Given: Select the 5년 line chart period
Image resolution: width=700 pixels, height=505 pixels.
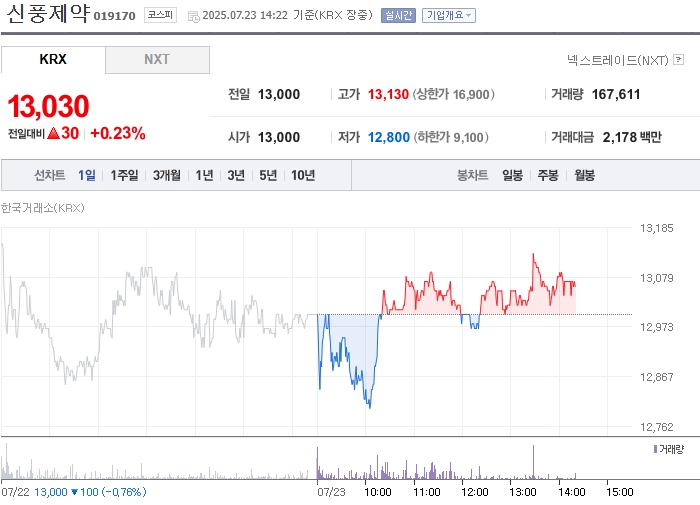Looking at the screenshot, I should [x=268, y=175].
